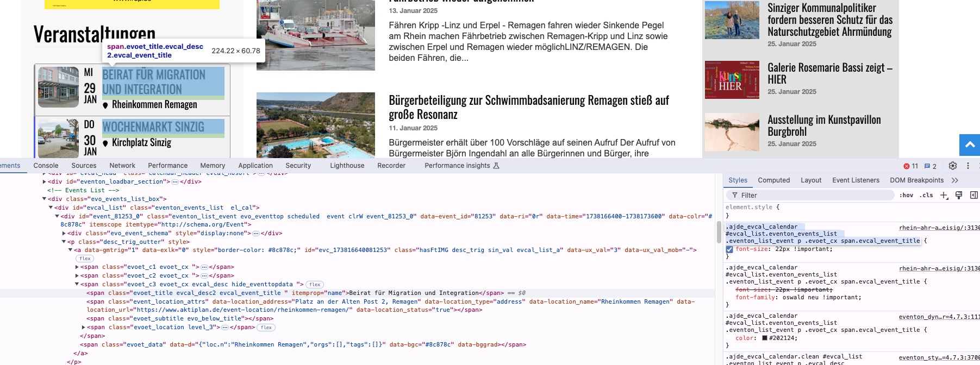The width and height of the screenshot is (980, 365).
Task: Collapse the event_81253_0 div node
Action: [57, 216]
